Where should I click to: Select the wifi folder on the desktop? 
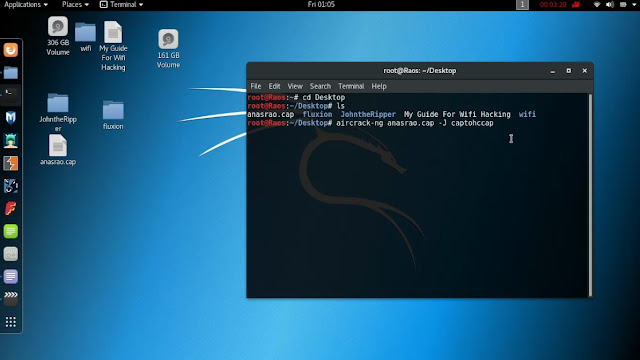(85, 37)
